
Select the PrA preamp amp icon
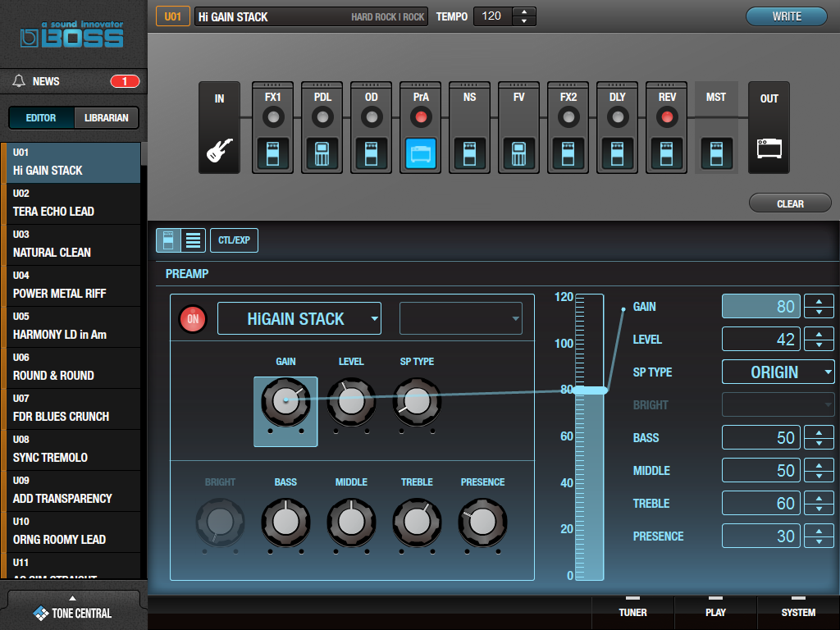click(x=421, y=153)
